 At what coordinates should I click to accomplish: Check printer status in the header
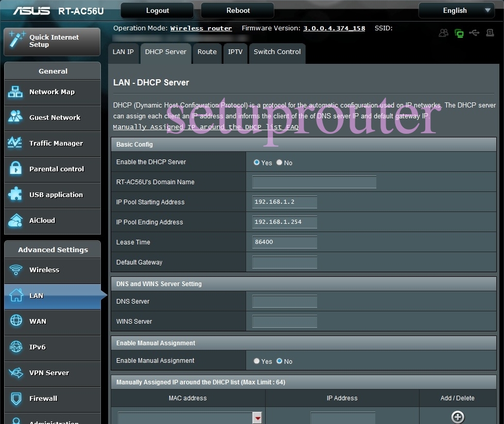coord(490,32)
